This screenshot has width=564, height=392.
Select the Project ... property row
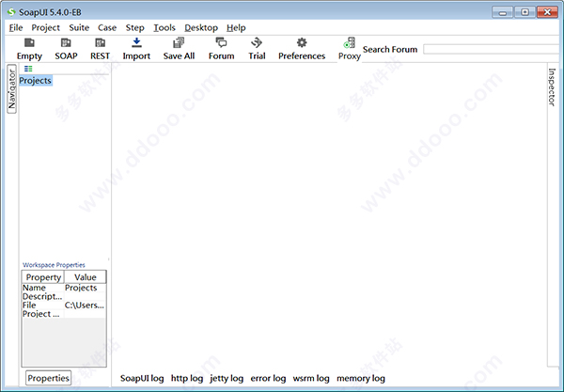pyautogui.click(x=64, y=314)
